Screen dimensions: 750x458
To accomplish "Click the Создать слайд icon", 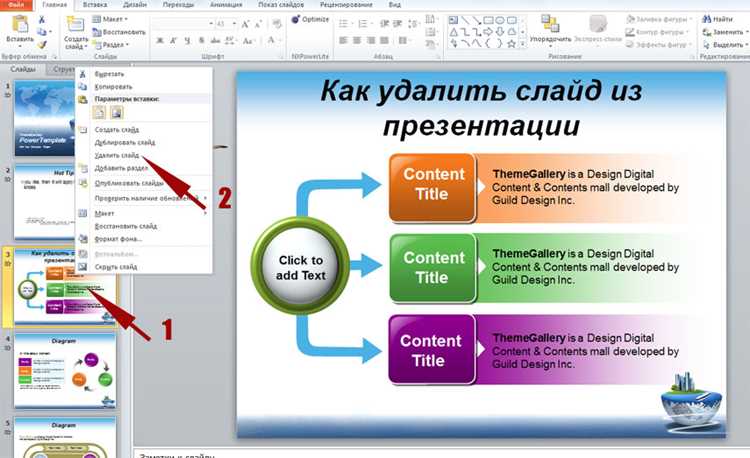I will (x=76, y=25).
